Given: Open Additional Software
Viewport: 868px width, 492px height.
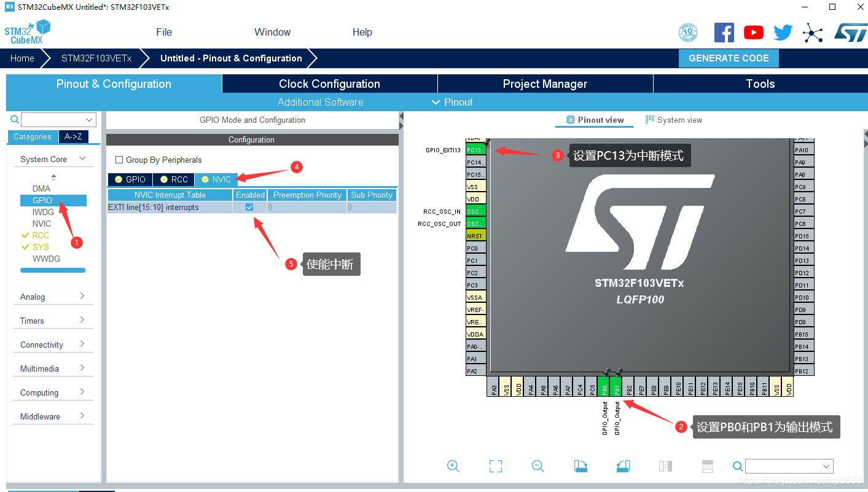Looking at the screenshot, I should (321, 102).
